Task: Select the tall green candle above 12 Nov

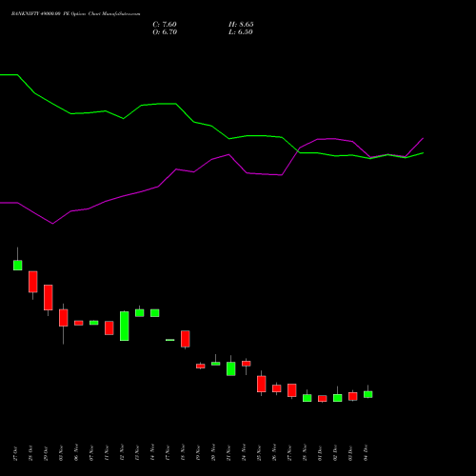Action: pyautogui.click(x=125, y=327)
